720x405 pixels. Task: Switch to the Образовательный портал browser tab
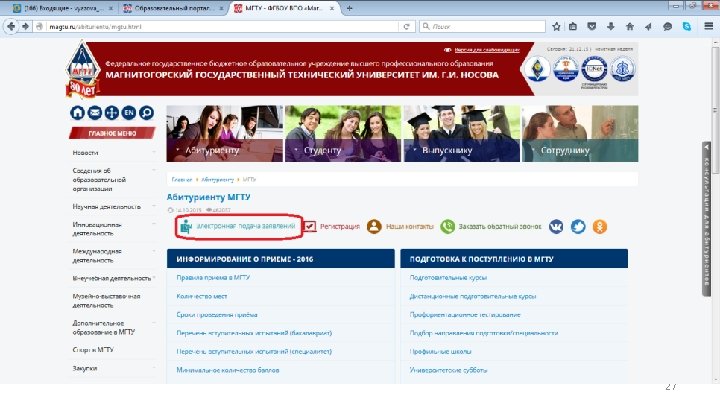point(174,8)
